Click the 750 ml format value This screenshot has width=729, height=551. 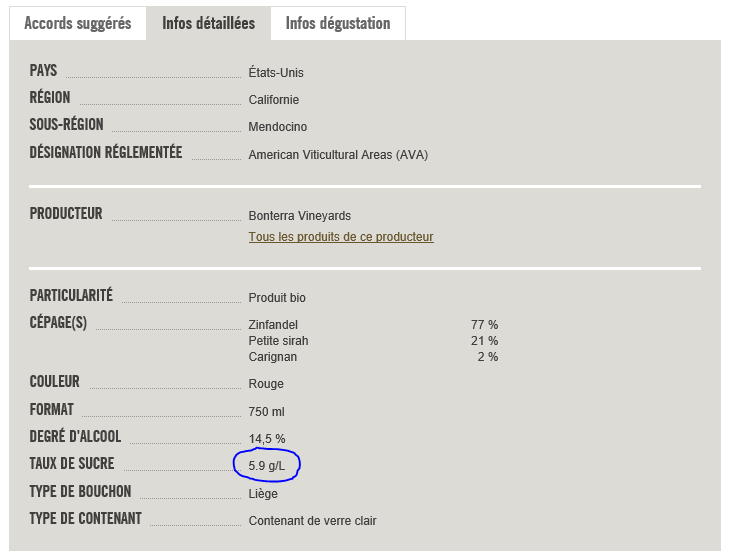coord(267,411)
